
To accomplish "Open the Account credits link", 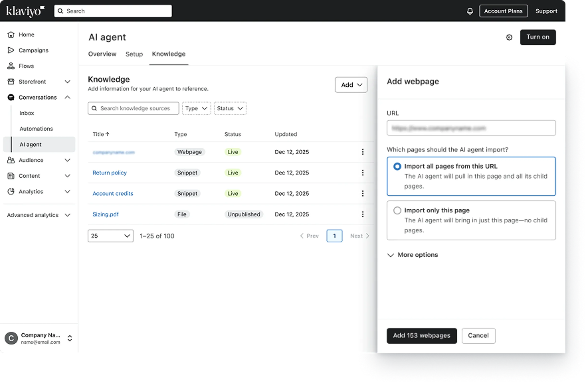I will 113,193.
